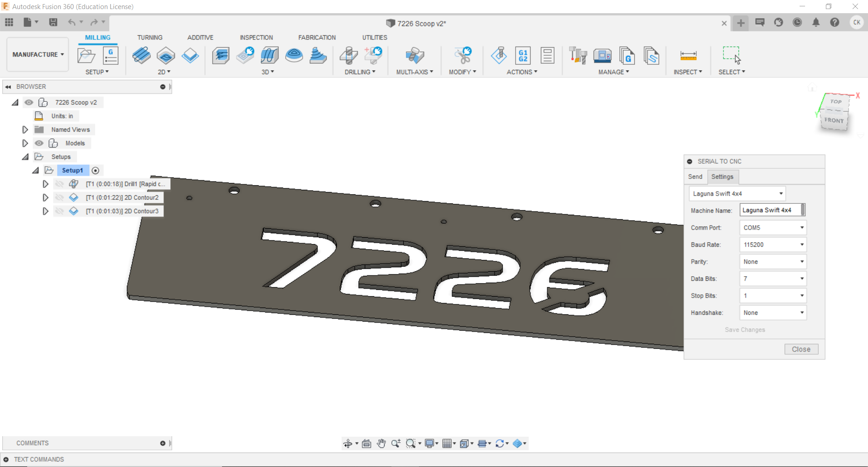Image resolution: width=868 pixels, height=467 pixels.
Task: Click the Measure ruler icon
Action: 688,56
